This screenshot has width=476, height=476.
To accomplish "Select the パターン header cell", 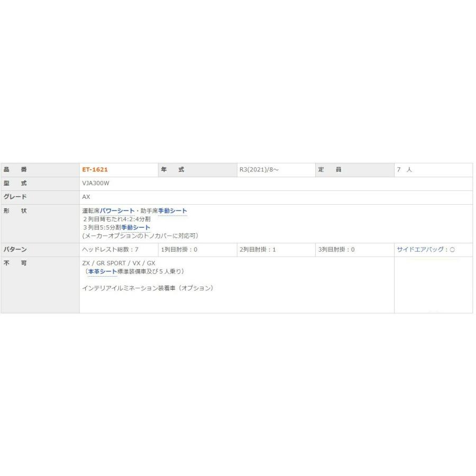I will pos(40,250).
